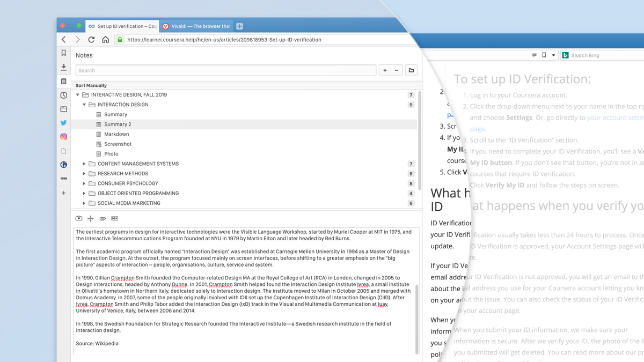Go back to the previous page
644x362 pixels.
(64, 40)
